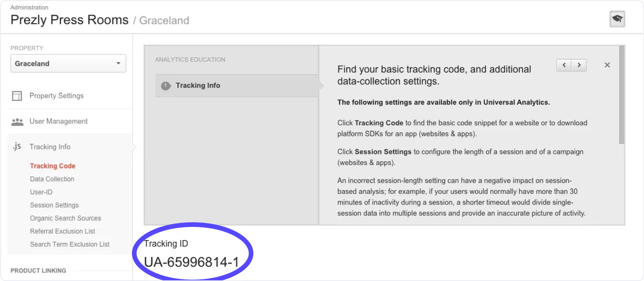Viewport: 644px width, 281px height.
Task: Open Search Term Exclusion List item
Action: (70, 244)
